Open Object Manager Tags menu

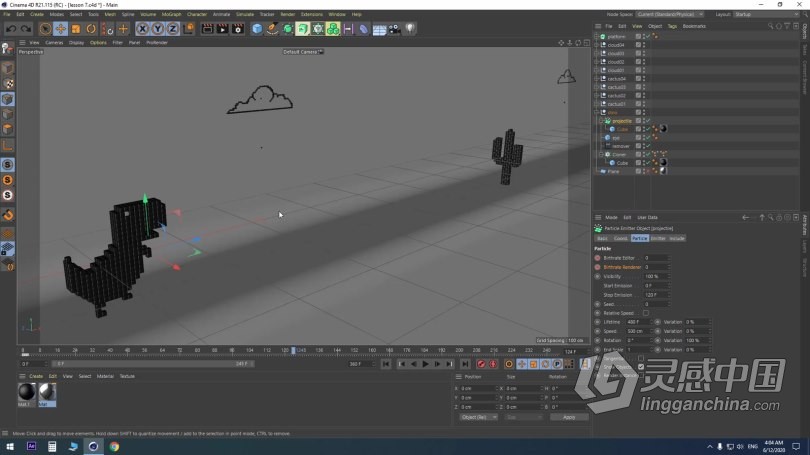click(672, 26)
